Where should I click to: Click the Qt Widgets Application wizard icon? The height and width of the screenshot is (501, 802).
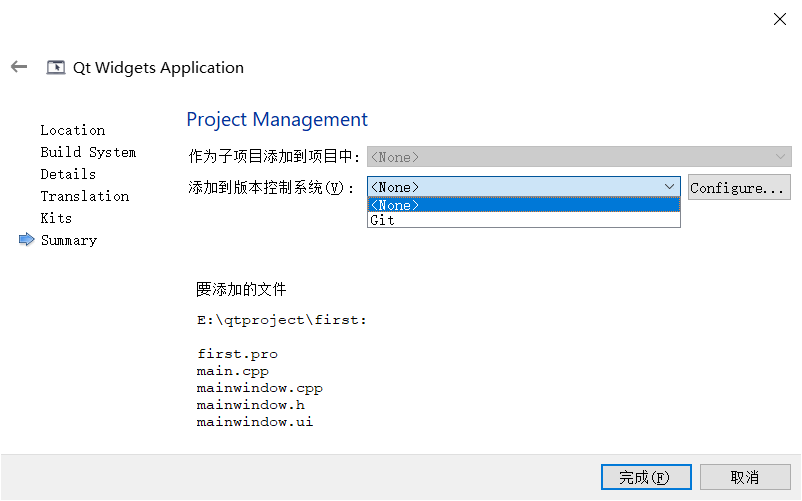(56, 68)
